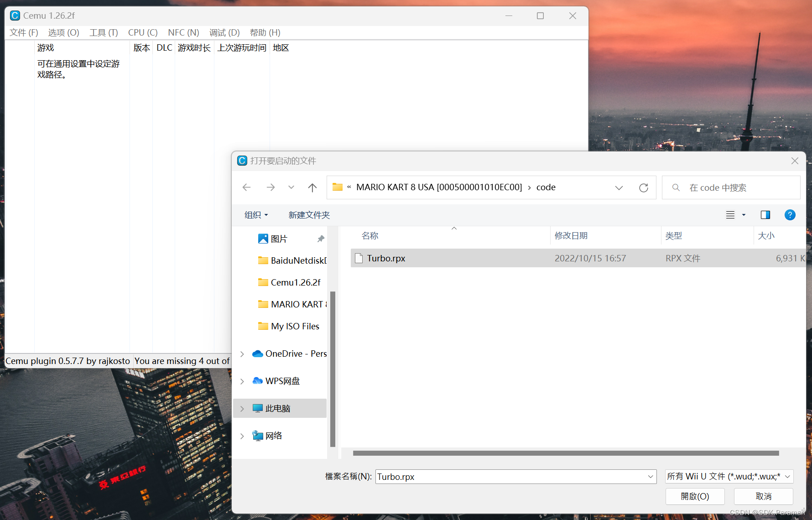The height and width of the screenshot is (520, 812).
Task: Sort by 类型 column
Action: click(674, 236)
